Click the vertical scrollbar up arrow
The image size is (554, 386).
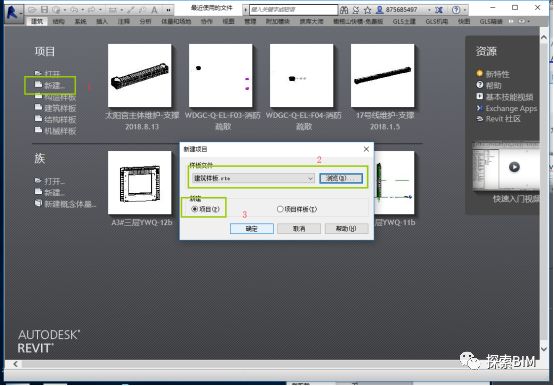pos(544,37)
